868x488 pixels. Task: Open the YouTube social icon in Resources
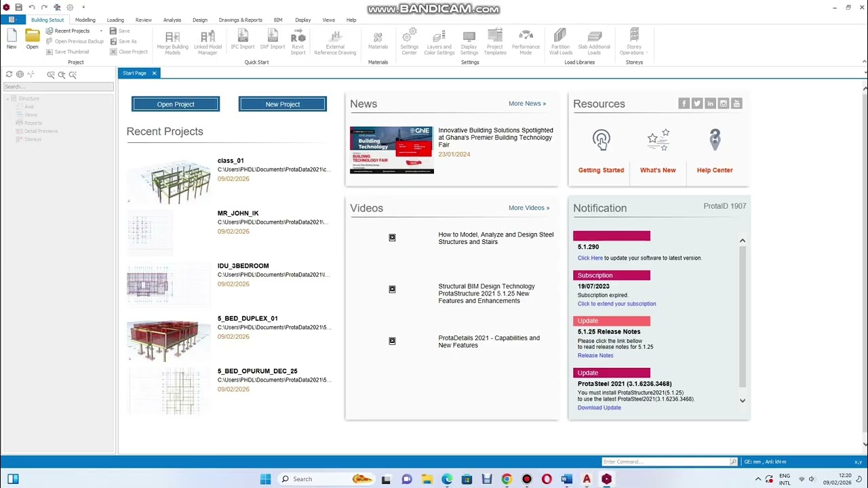coord(737,103)
